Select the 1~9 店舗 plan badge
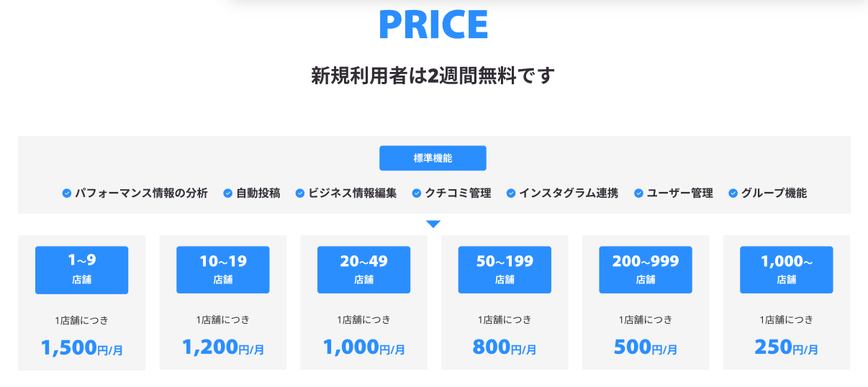 (x=81, y=270)
